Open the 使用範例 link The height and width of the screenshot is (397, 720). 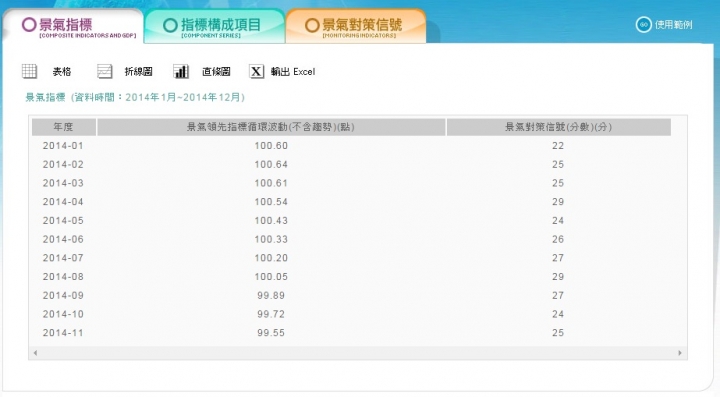point(673,25)
